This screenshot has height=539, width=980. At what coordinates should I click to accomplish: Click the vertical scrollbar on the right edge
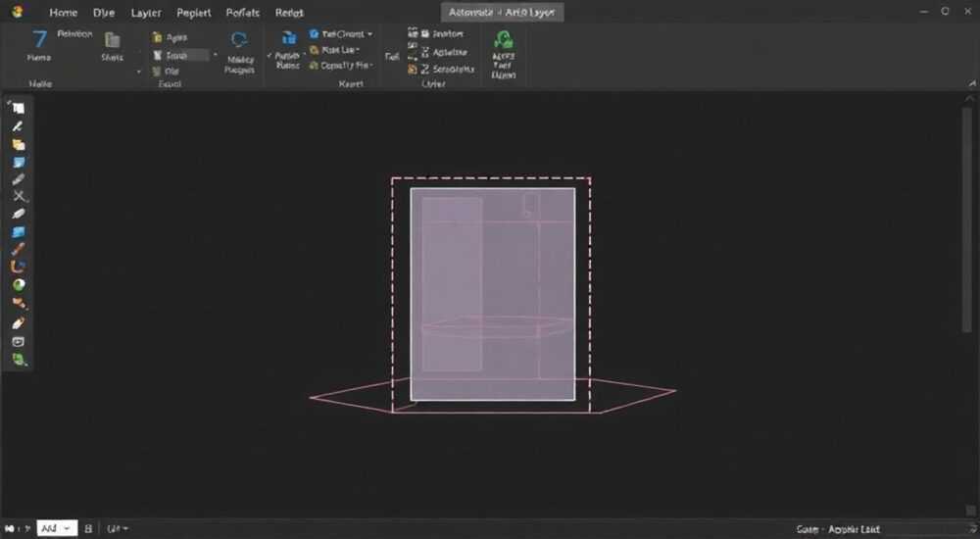click(x=969, y=219)
